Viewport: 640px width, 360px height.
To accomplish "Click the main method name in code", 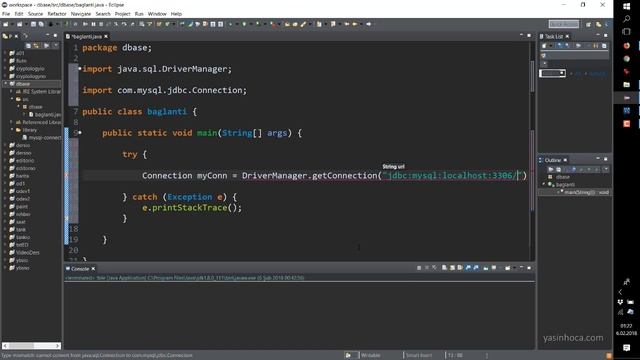I will pos(207,133).
